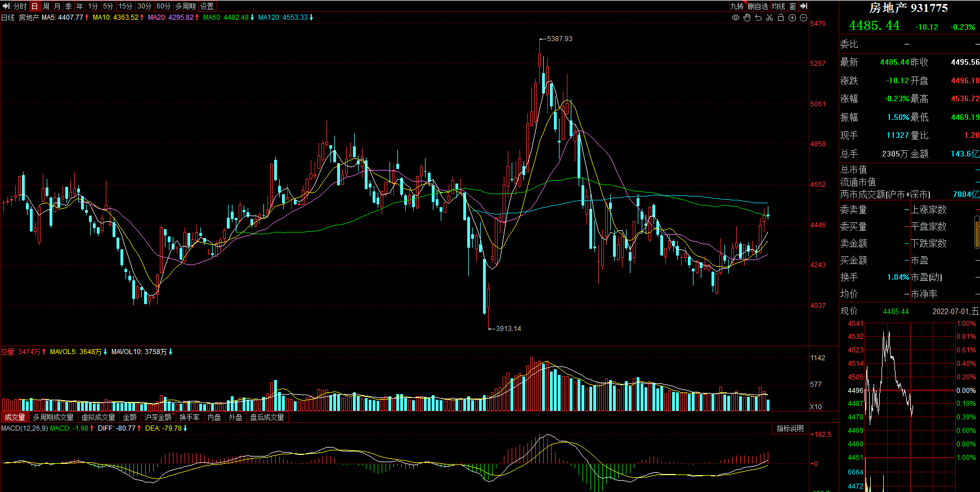The image size is (980, 492).
Task: Click the 5387.93 high price marker
Action: (560, 39)
